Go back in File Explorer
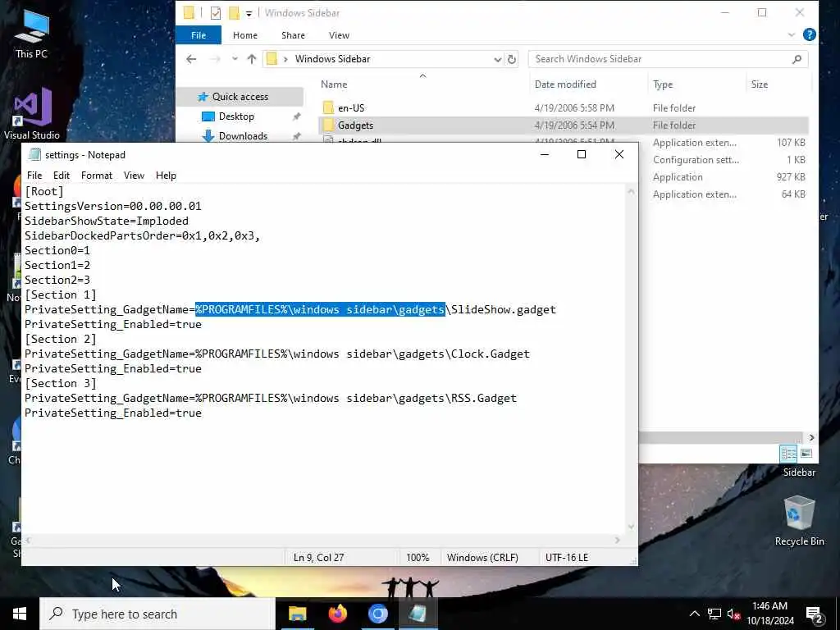This screenshot has height=630, width=840. pyautogui.click(x=191, y=59)
